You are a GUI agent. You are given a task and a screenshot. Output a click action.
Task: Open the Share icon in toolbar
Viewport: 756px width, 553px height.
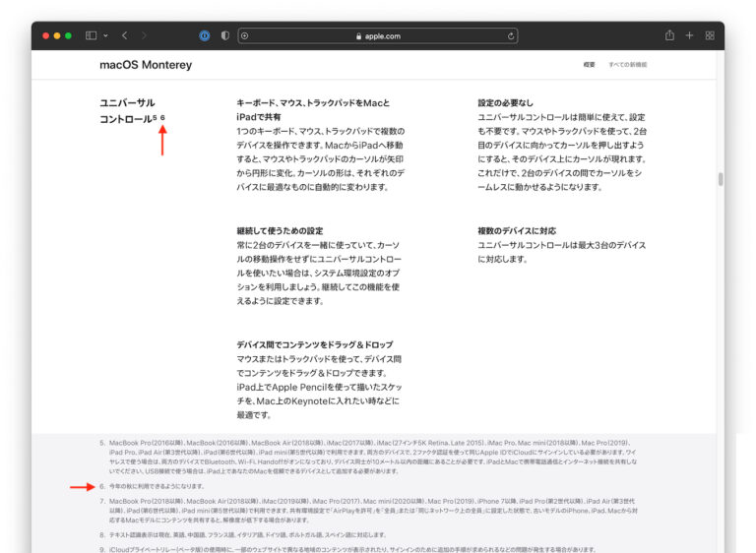pyautogui.click(x=669, y=35)
